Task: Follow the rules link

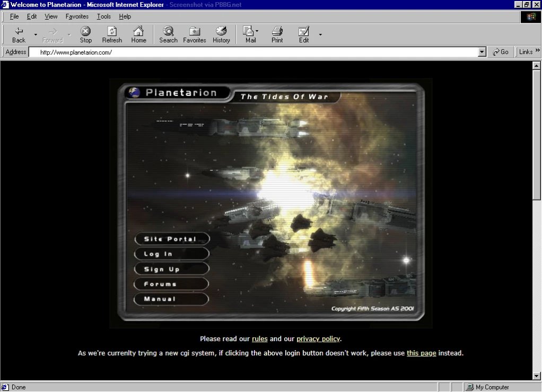Action: [259, 339]
